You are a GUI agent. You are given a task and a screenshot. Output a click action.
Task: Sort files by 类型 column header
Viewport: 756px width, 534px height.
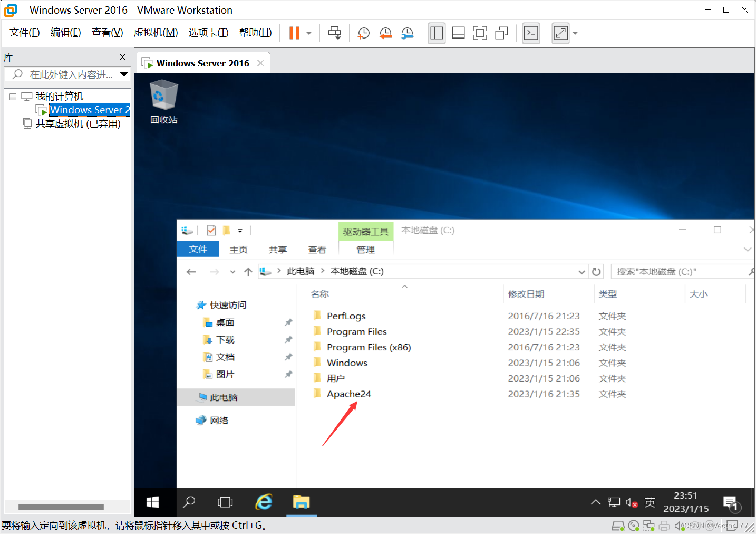tap(608, 294)
